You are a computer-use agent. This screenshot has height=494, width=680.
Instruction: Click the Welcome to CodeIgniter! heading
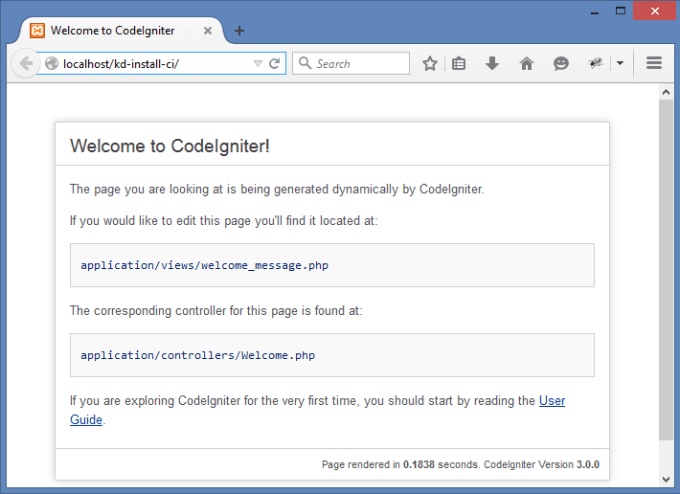[x=170, y=146]
